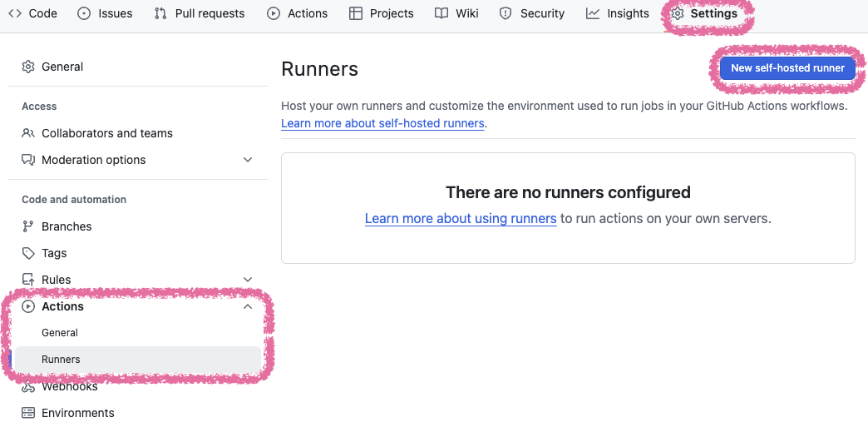Viewport: 868px width, 432px height.
Task: Click the Moderation options comment icon
Action: point(27,160)
